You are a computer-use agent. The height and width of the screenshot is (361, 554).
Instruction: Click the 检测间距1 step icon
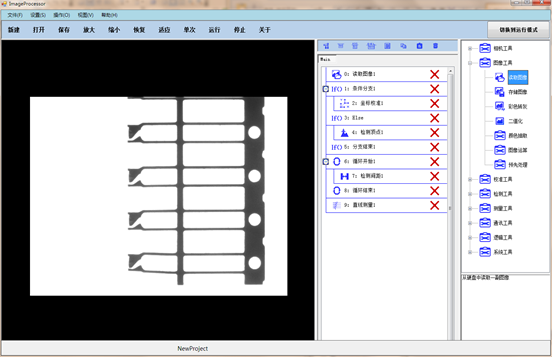click(x=344, y=176)
